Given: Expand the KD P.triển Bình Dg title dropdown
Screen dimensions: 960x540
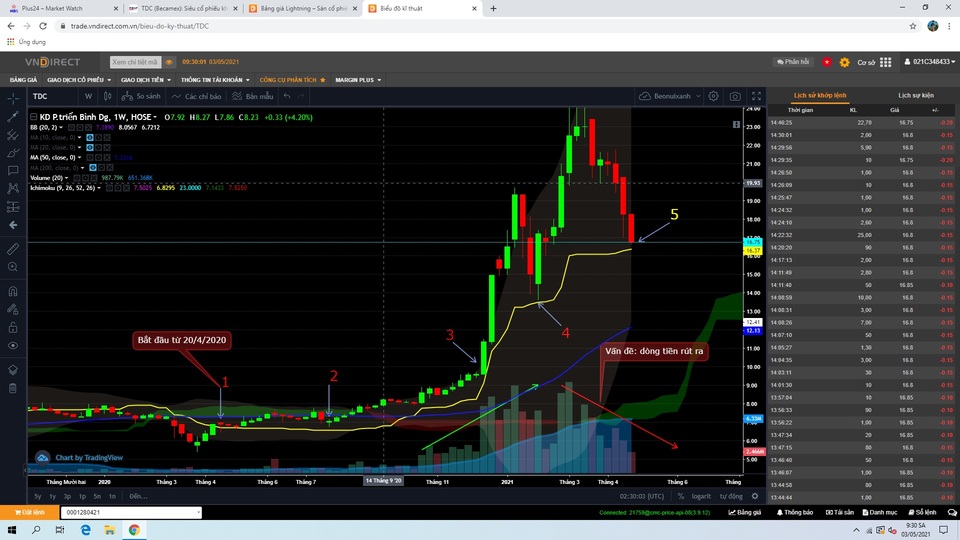Looking at the screenshot, I should 156,117.
